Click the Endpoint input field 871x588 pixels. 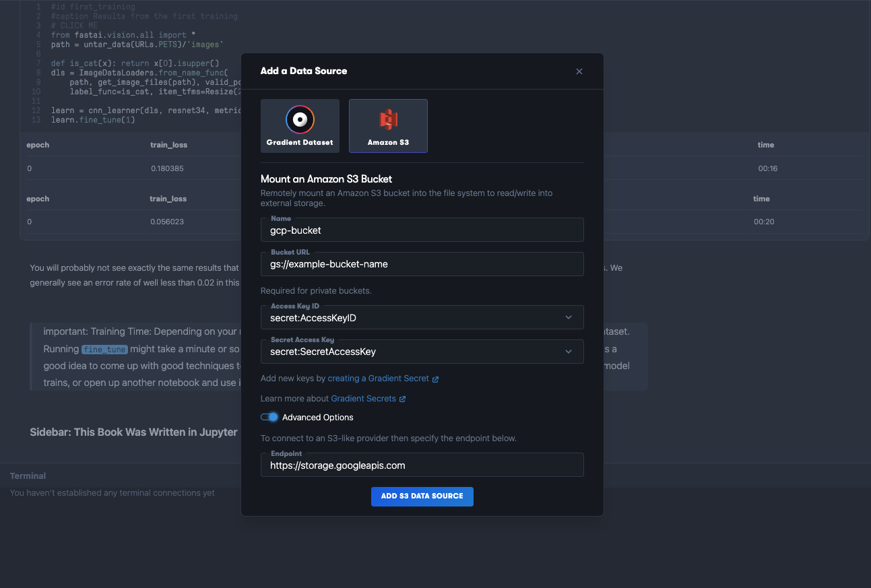point(422,465)
